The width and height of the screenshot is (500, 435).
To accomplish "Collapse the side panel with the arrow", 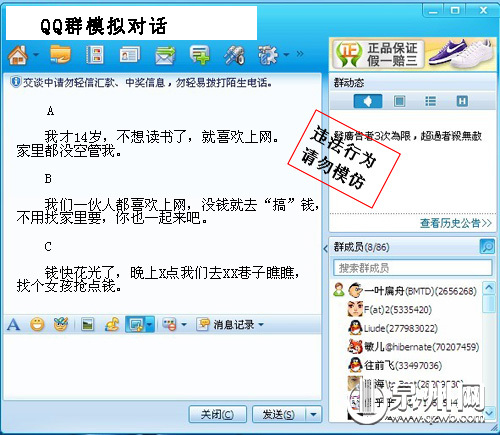I will (325, 248).
